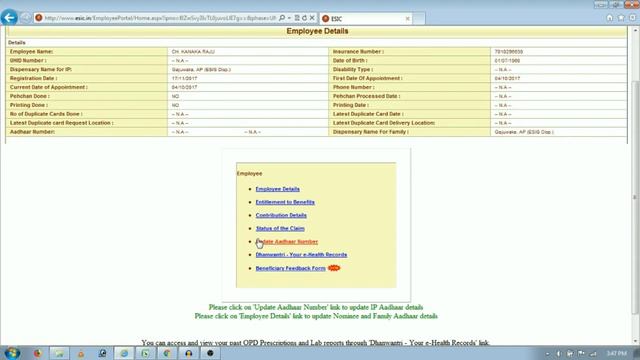Screen dimensions: 640x360
Task: Click Registration Date value 17/11/2017
Action: click(184, 78)
